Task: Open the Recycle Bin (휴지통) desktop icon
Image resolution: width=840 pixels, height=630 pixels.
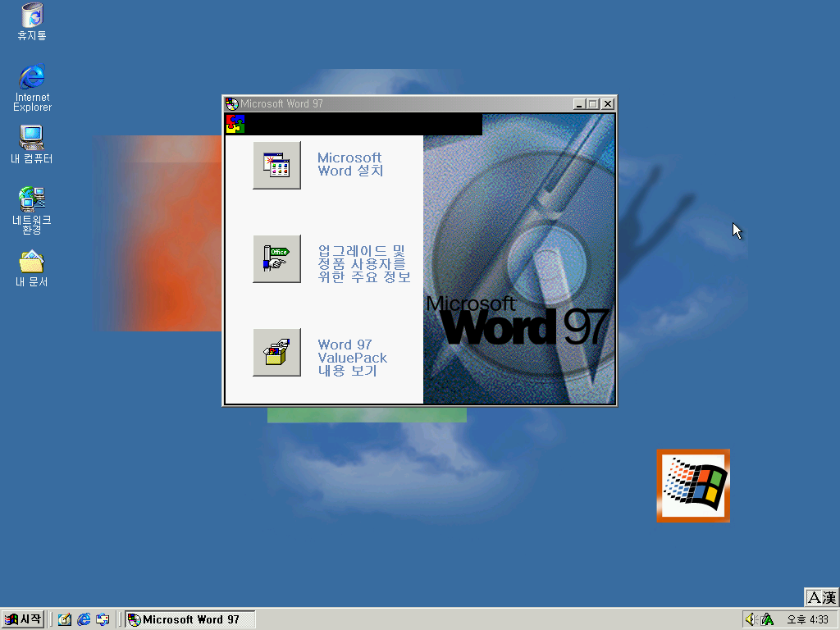Action: tap(32, 22)
